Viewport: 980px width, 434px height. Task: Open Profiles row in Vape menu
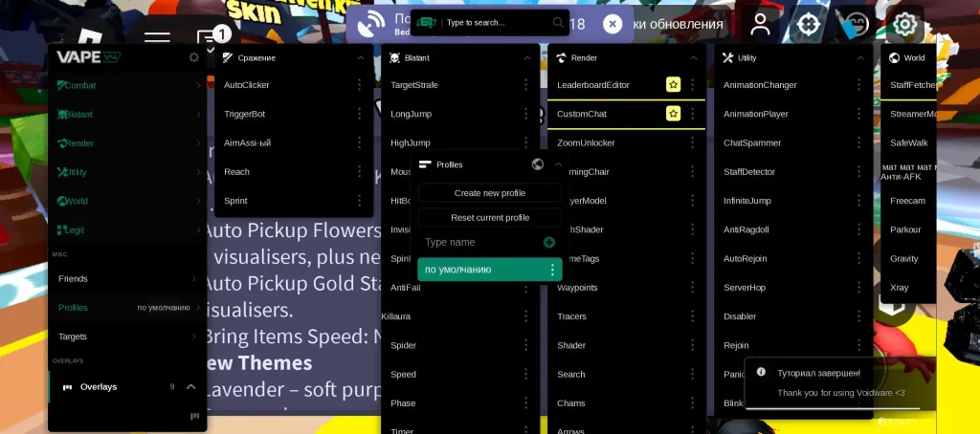click(x=127, y=307)
